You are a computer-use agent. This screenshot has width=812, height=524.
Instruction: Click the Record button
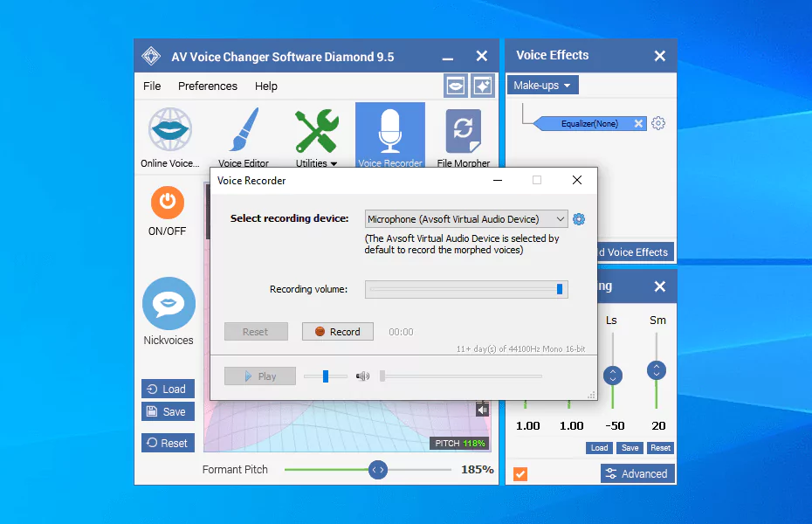pos(338,331)
